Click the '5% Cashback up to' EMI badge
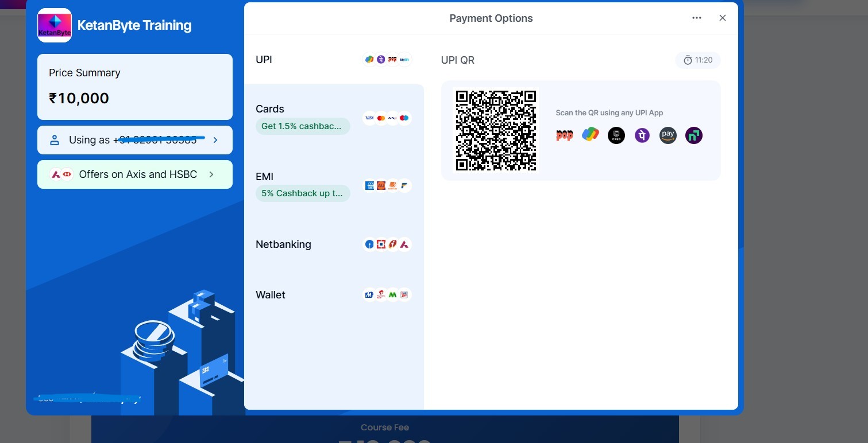 click(x=303, y=193)
